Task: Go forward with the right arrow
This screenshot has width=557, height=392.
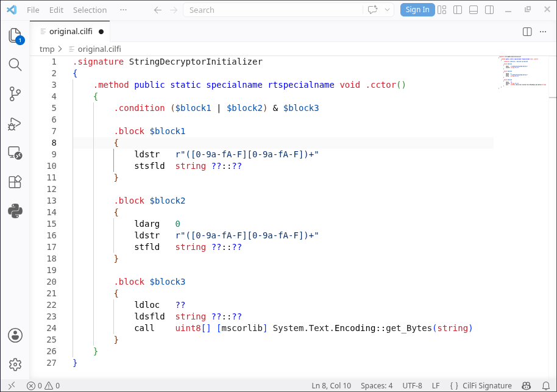Action: (173, 10)
